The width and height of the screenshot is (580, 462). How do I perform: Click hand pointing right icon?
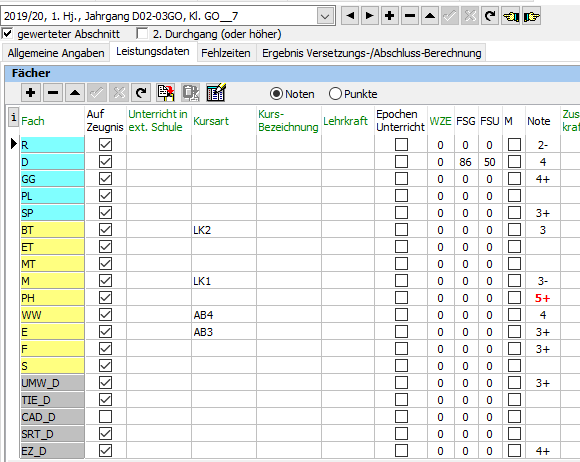pyautogui.click(x=532, y=16)
